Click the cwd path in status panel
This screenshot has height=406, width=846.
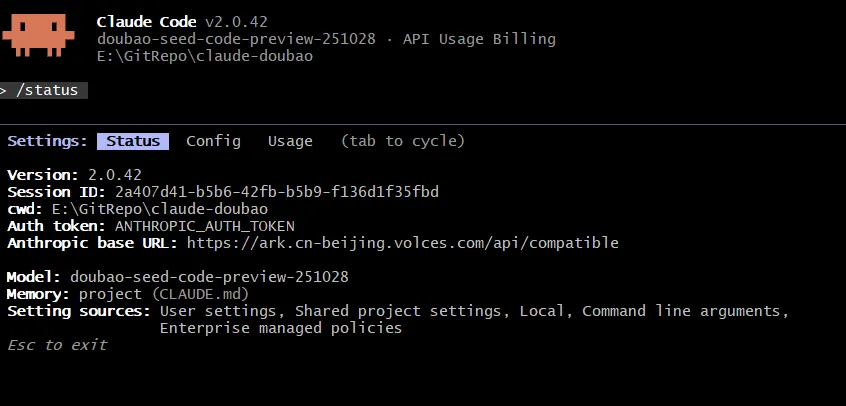point(160,209)
